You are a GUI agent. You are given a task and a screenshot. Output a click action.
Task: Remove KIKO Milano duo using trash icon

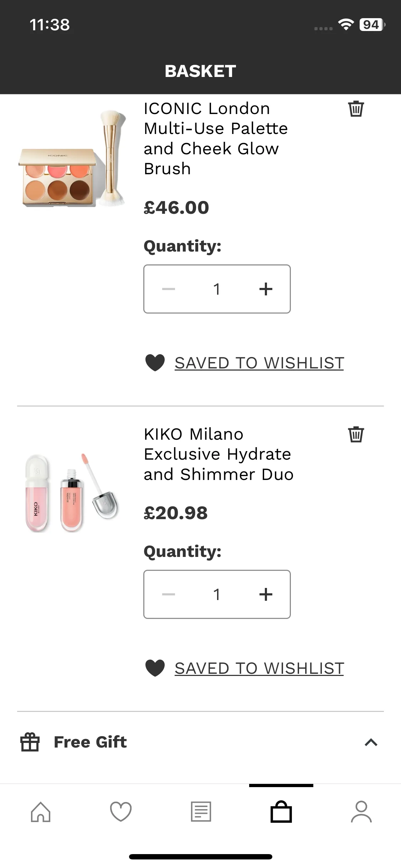pos(356,434)
